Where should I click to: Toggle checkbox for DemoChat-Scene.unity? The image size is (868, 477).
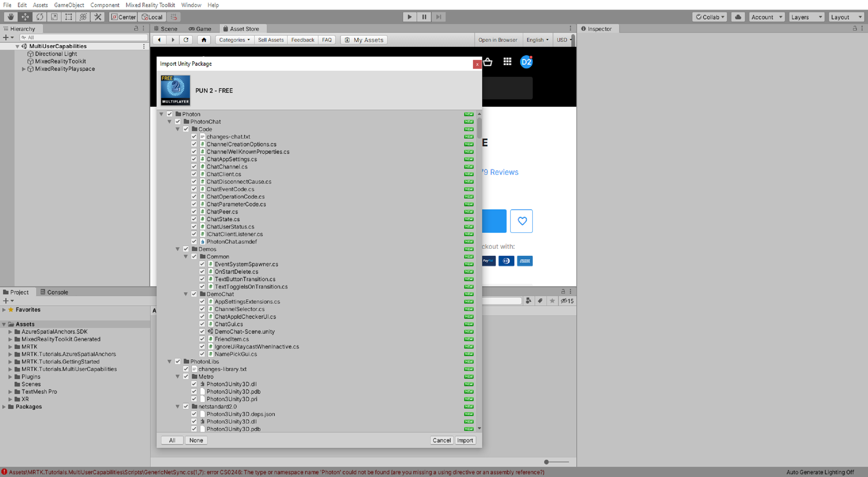coord(202,331)
